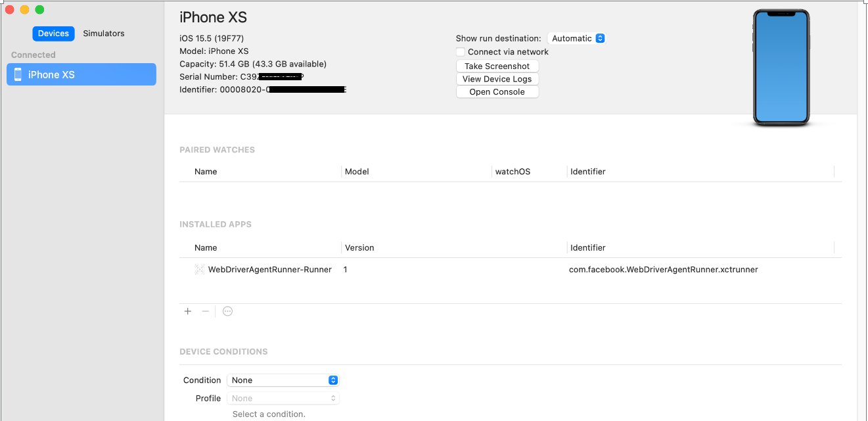Select the Devices tab
The width and height of the screenshot is (868, 421).
tap(53, 34)
